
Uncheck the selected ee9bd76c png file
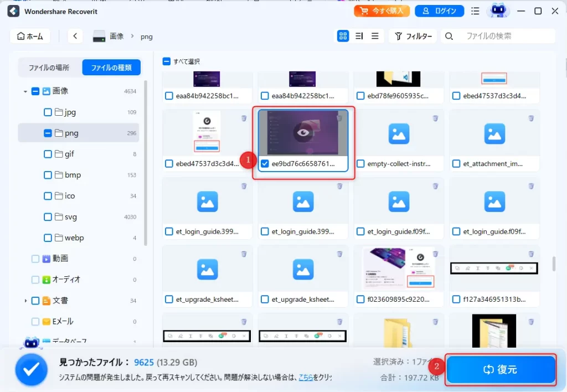pos(265,164)
